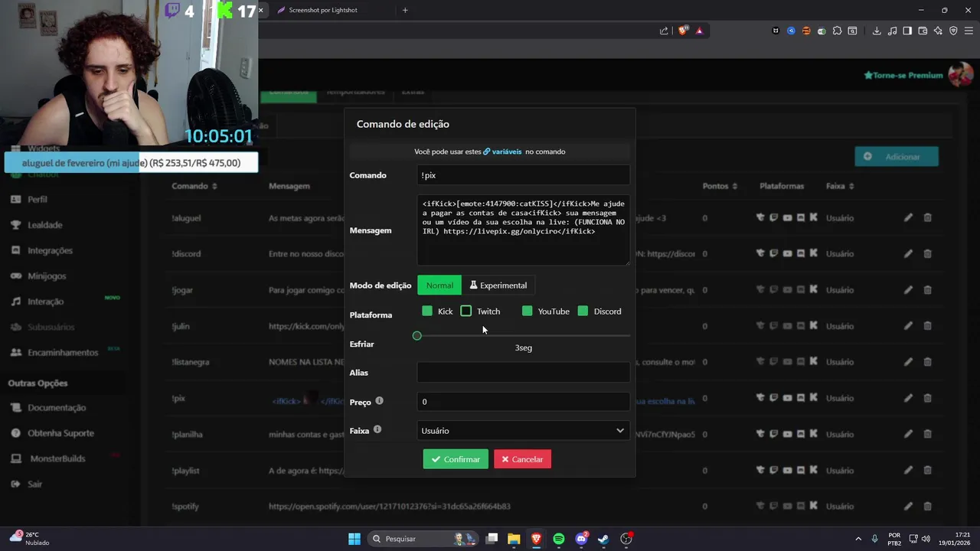
Task: Open the Brave Wallet icon
Action: coord(923,31)
